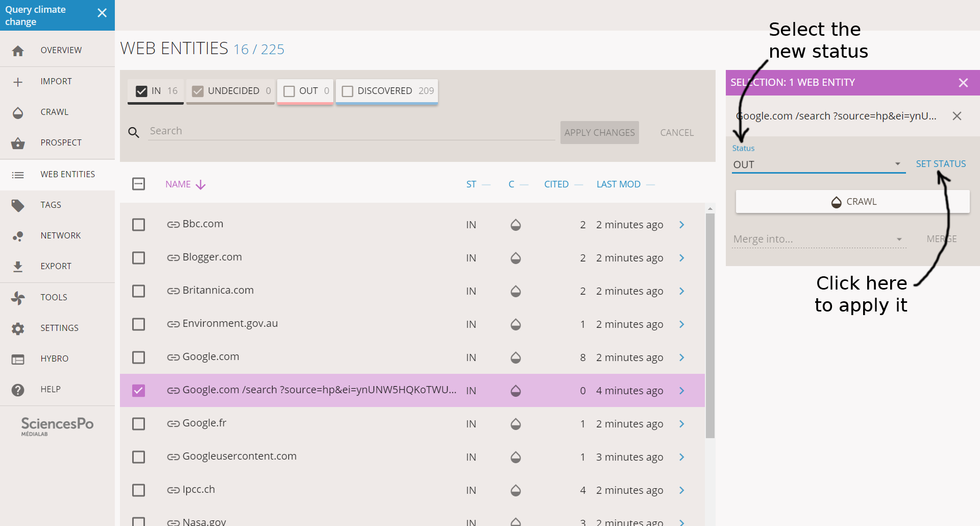Sort by the CITED column header
The height and width of the screenshot is (526, 980).
[556, 184]
